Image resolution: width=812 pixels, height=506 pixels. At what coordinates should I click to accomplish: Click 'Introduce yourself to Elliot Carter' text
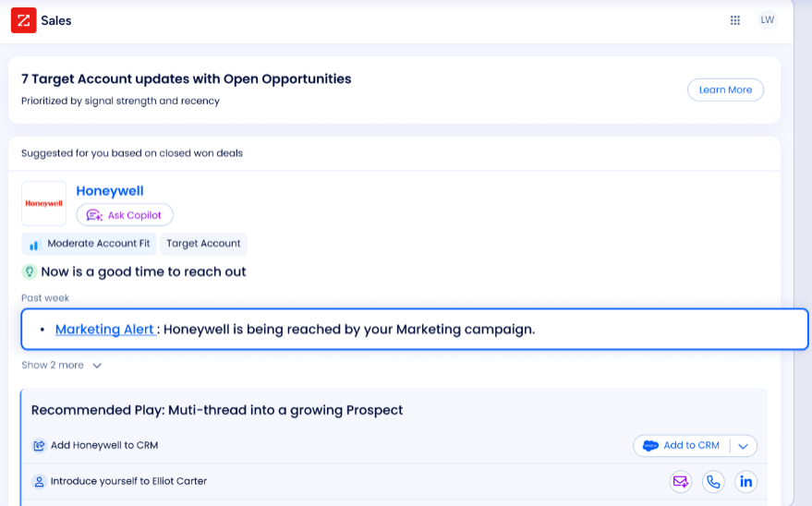129,481
